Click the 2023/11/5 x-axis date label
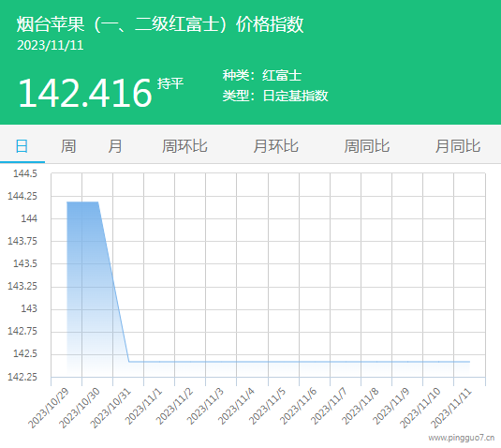The image size is (501, 448). tap(268, 406)
